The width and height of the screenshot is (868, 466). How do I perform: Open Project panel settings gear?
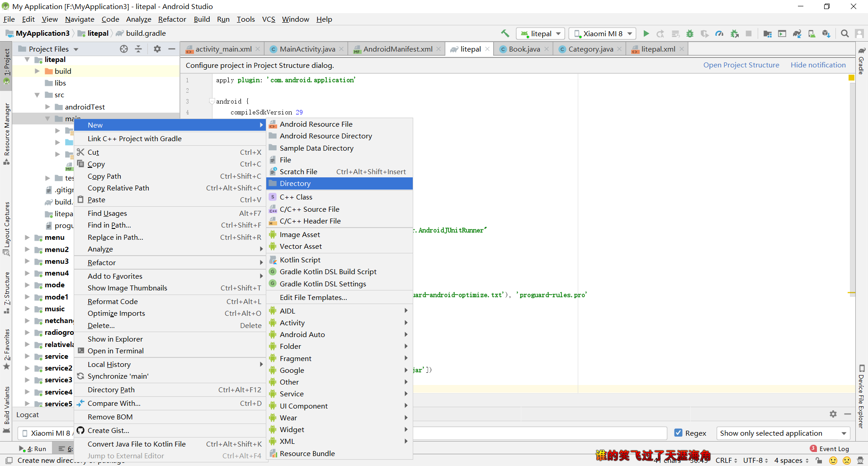tap(157, 49)
